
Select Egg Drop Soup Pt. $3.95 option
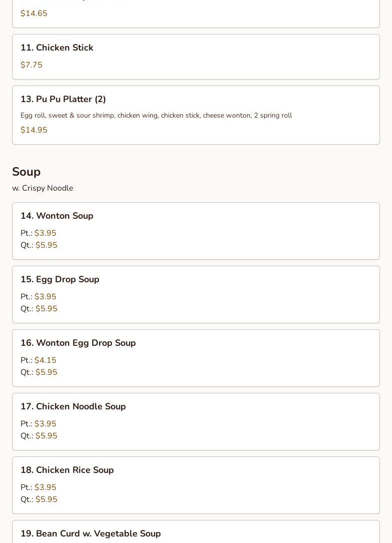point(45,297)
